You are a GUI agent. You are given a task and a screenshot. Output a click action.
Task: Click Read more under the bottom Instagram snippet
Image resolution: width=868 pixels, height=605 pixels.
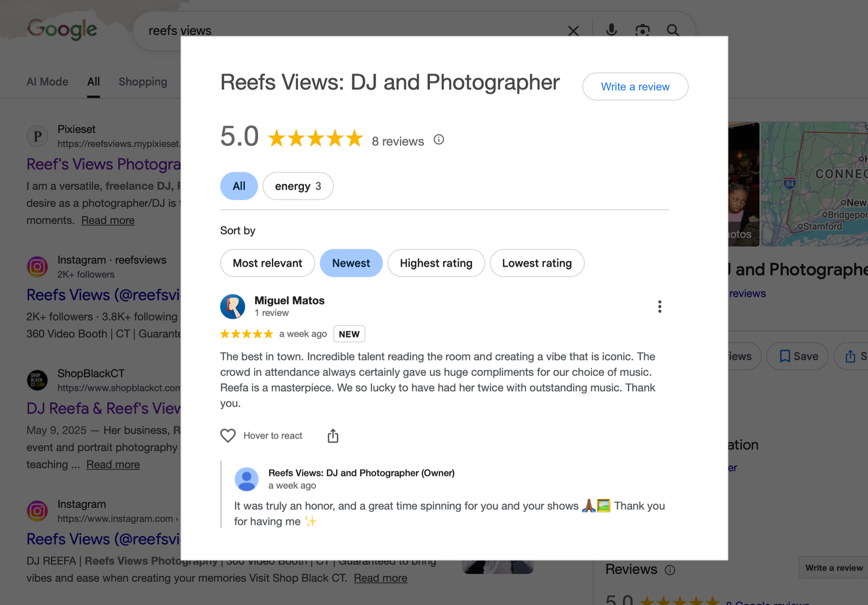pos(381,578)
